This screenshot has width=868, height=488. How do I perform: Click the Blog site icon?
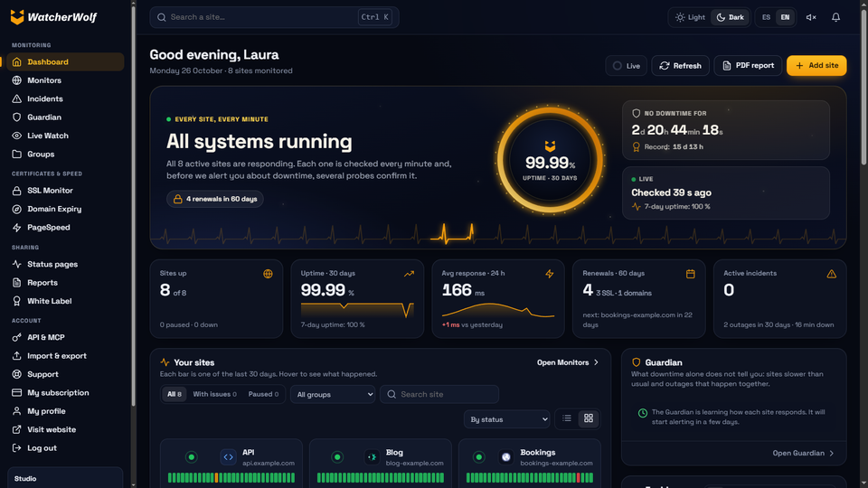(372, 457)
